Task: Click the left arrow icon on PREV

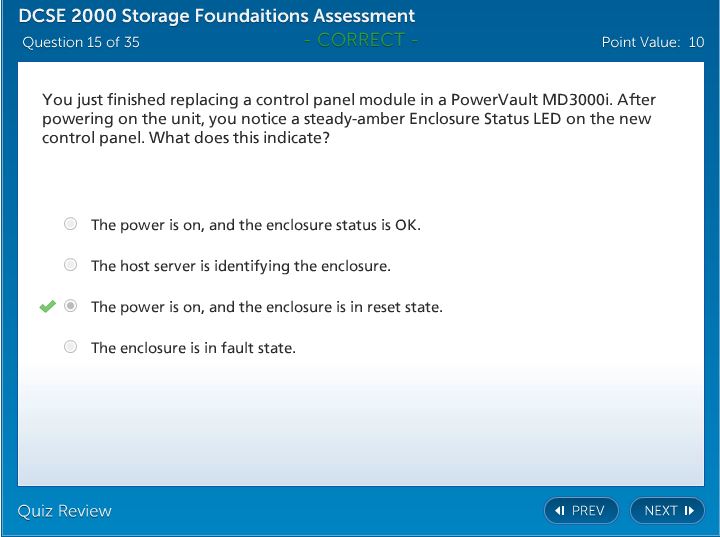Action: (560, 511)
